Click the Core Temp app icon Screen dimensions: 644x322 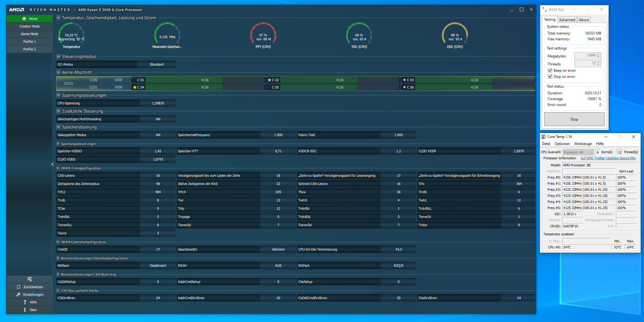(x=543, y=137)
